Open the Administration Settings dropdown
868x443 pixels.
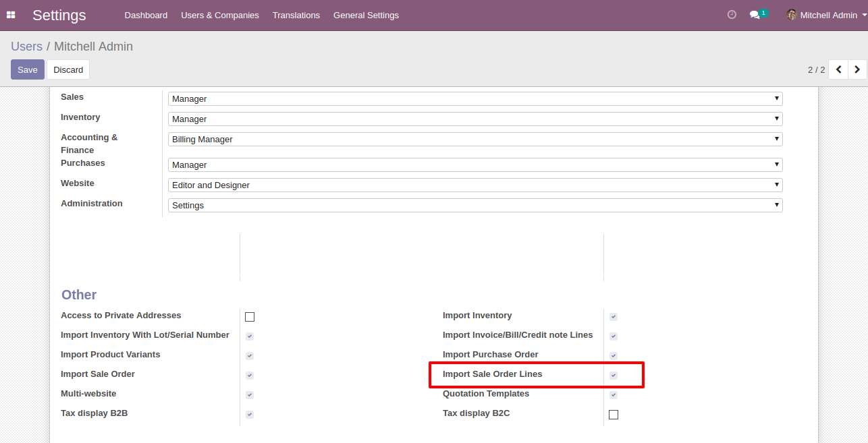pyautogui.click(x=474, y=206)
